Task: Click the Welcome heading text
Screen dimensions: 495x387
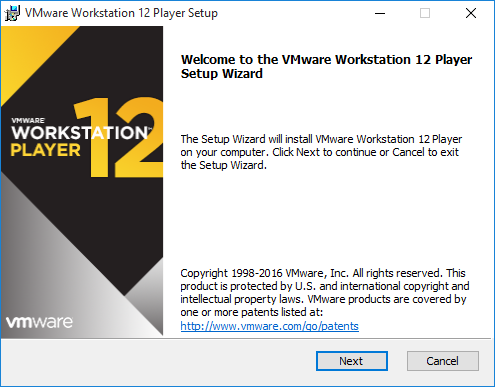Action: click(x=326, y=66)
